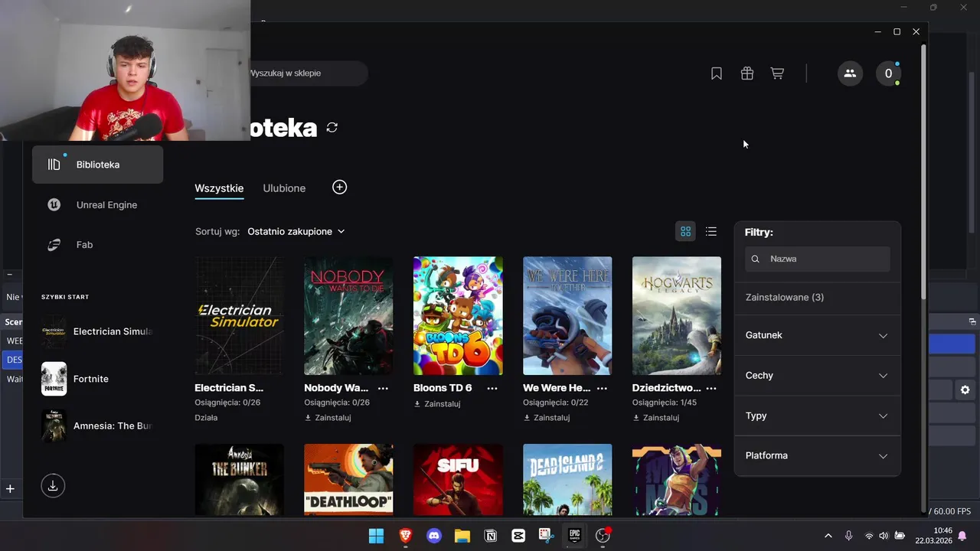Open the Hogwarts Legacy cover

pyautogui.click(x=677, y=315)
